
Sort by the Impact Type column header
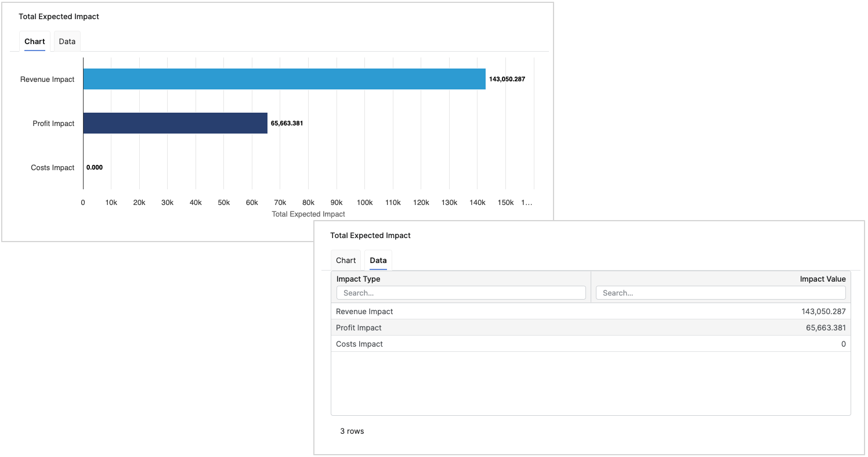point(359,279)
